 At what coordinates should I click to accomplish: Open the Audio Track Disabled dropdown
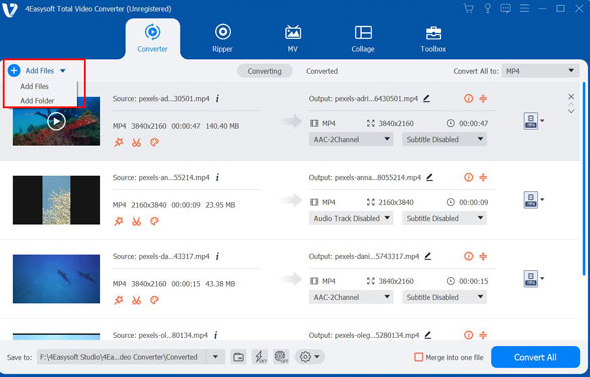point(351,218)
